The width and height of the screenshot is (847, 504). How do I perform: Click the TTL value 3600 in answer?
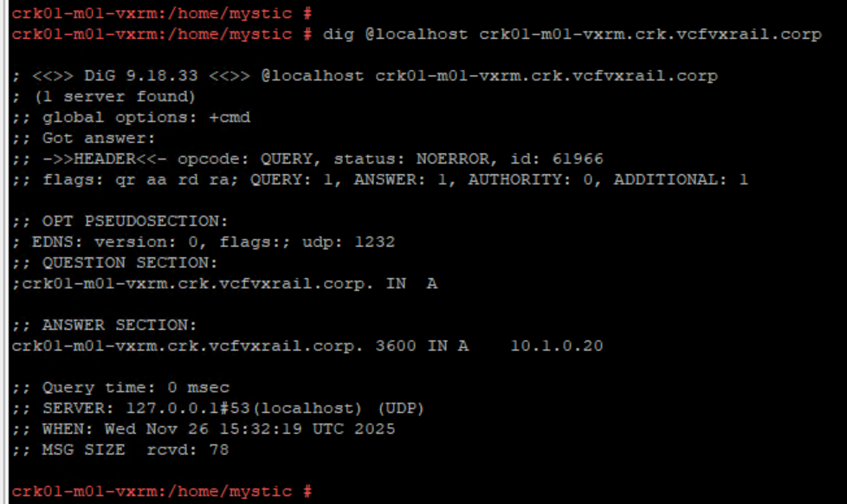click(x=397, y=346)
